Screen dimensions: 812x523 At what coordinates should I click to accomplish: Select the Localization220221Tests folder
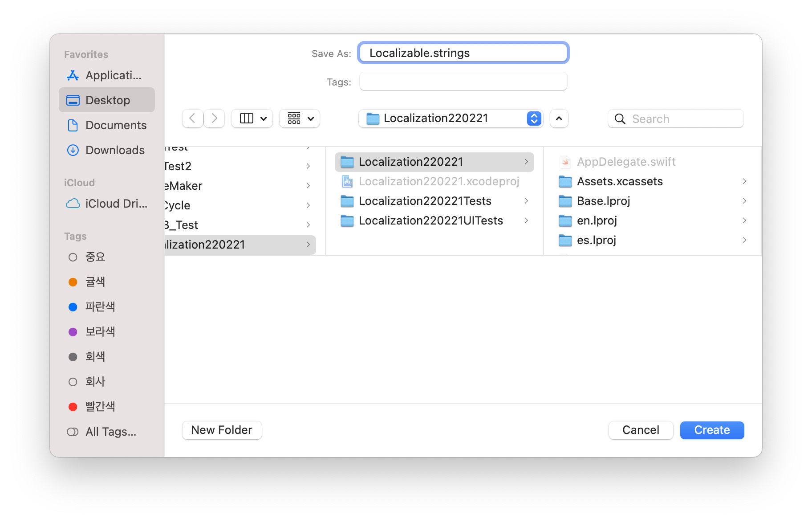click(425, 201)
